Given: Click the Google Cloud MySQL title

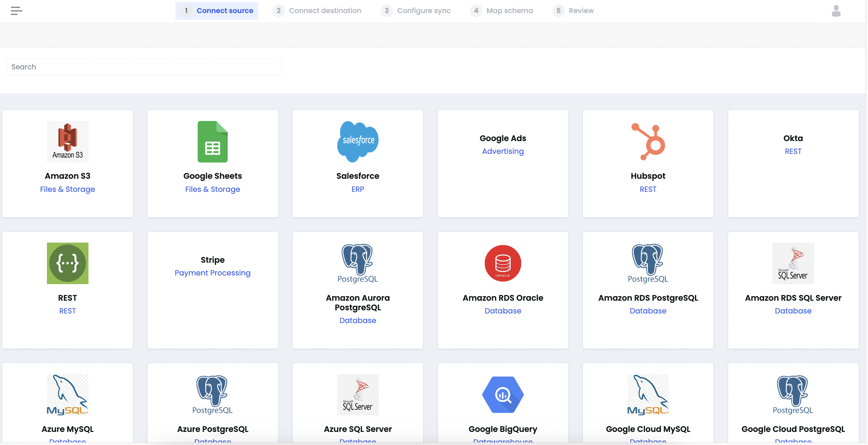Looking at the screenshot, I should tap(648, 429).
